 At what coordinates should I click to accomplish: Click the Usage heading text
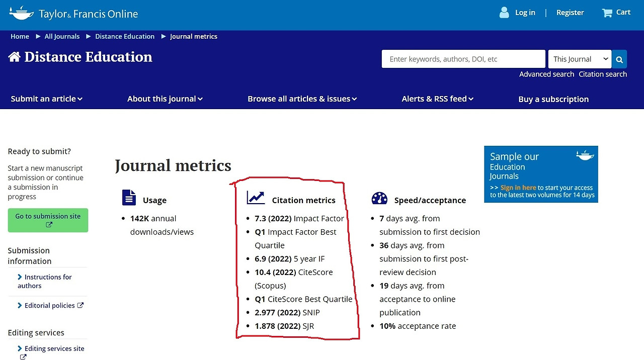pos(154,200)
